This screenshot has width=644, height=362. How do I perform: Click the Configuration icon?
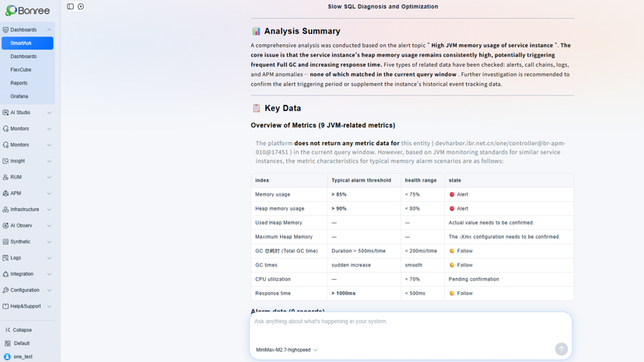click(x=5, y=291)
